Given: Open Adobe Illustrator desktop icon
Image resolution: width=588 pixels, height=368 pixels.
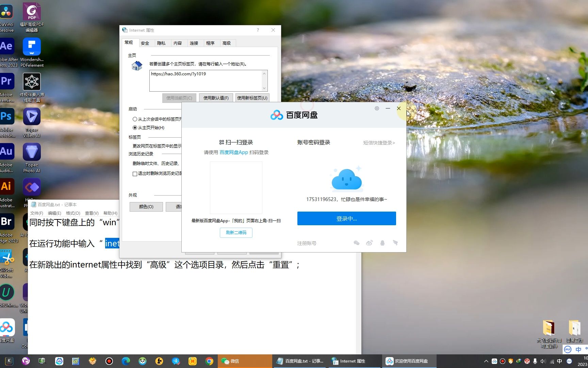Looking at the screenshot, I should [x=7, y=193].
